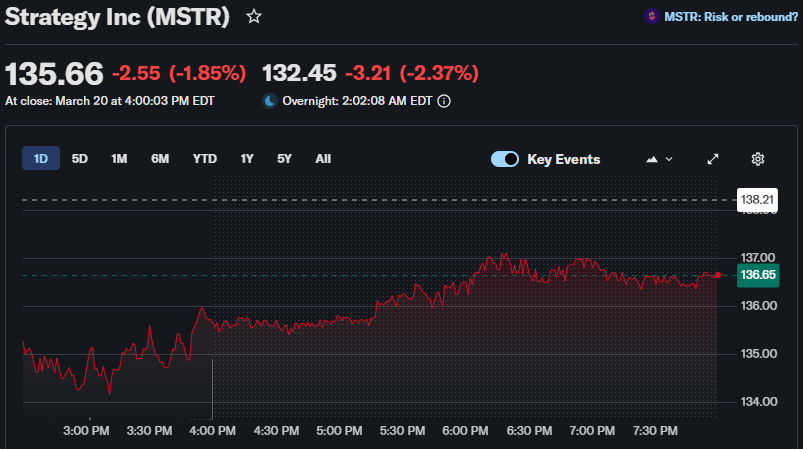
Task: Click the purple icon beside MSTR analysis
Action: pyautogui.click(x=651, y=16)
